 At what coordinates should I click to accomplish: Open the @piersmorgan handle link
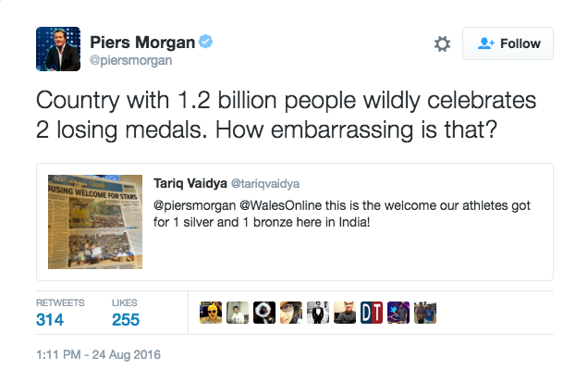(x=130, y=60)
